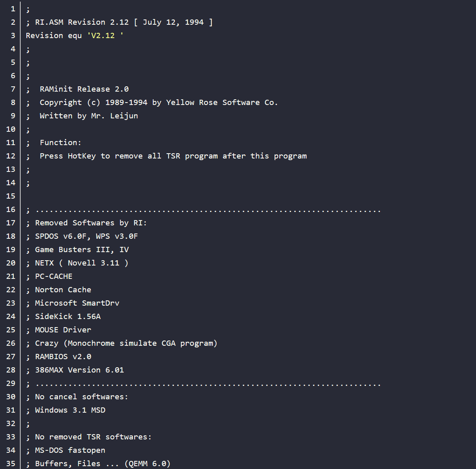Click the word 'Revision' before equ

tap(44, 36)
